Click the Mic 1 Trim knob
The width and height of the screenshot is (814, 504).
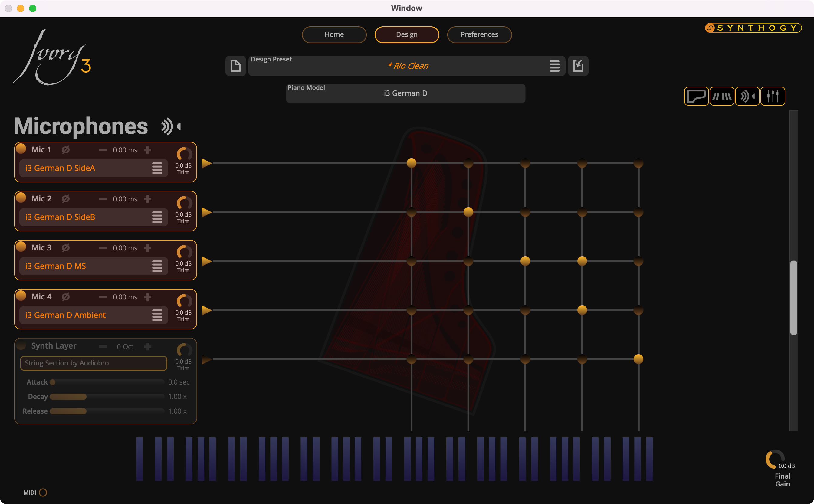184,154
